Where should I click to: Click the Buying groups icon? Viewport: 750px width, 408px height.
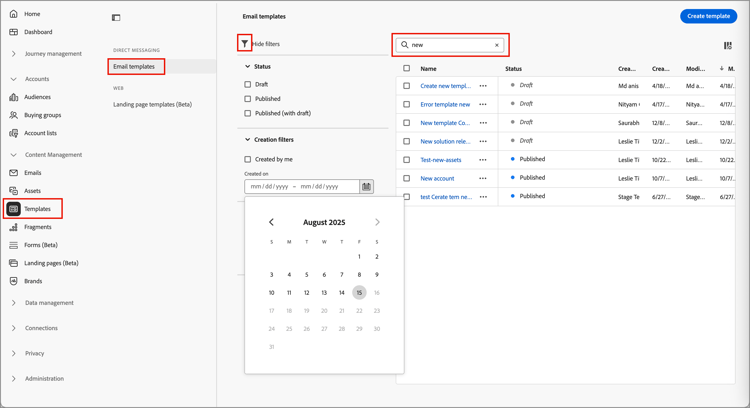click(13, 115)
